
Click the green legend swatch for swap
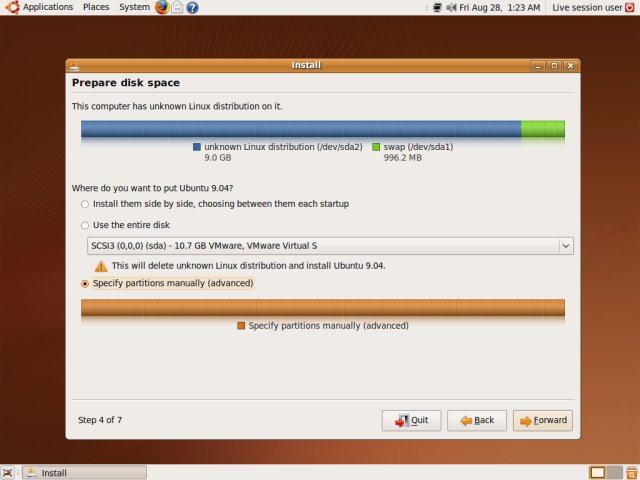coord(376,147)
